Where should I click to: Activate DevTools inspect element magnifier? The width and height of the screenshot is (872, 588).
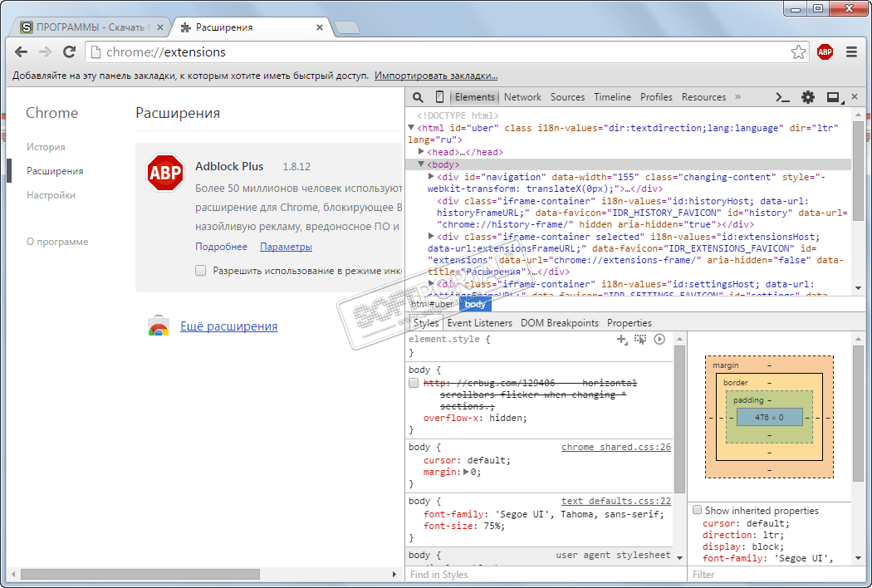click(x=418, y=97)
